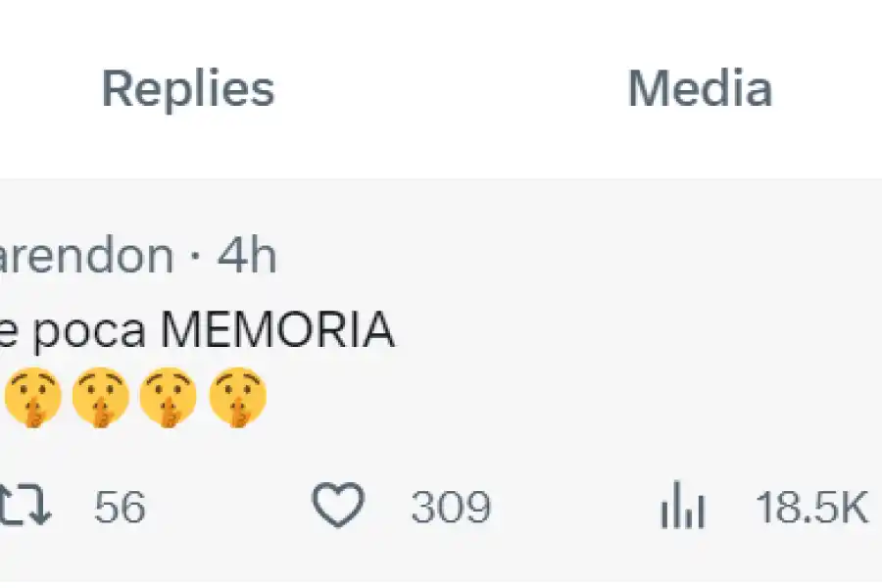The height and width of the screenshot is (588, 882).
Task: Click the repost count 56
Action: click(120, 508)
